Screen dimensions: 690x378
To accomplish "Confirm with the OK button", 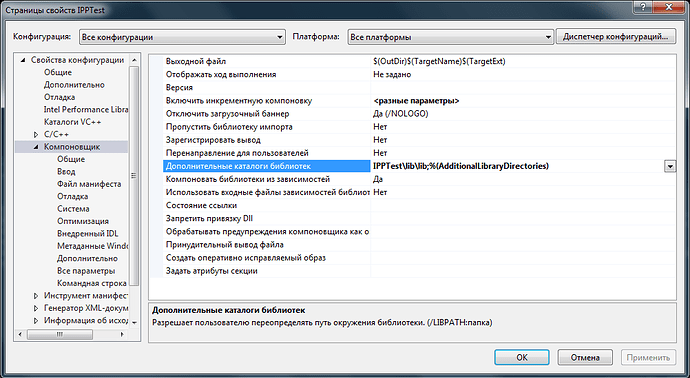I will (x=521, y=357).
